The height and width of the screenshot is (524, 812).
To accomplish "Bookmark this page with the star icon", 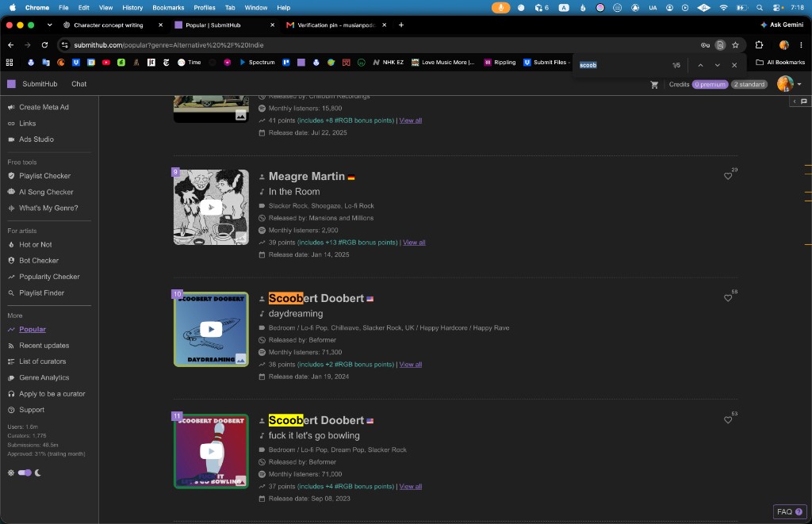I will coord(735,45).
